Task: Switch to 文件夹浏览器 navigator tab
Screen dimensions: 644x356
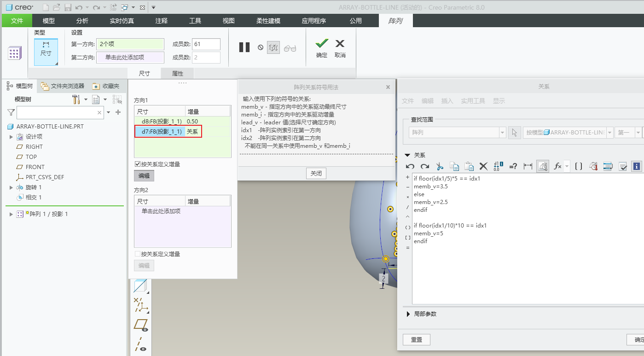Action: point(63,86)
